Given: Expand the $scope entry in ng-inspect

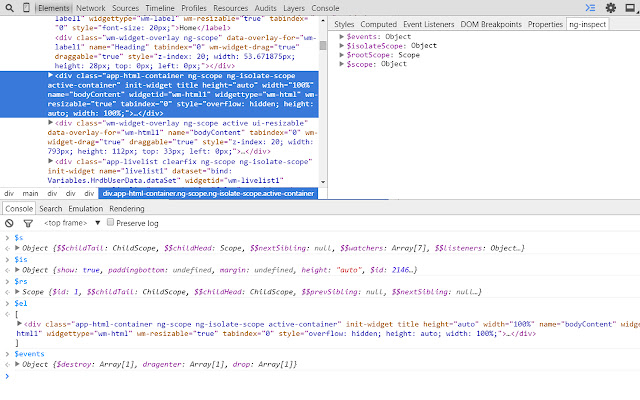Looking at the screenshot, I should pos(343,66).
